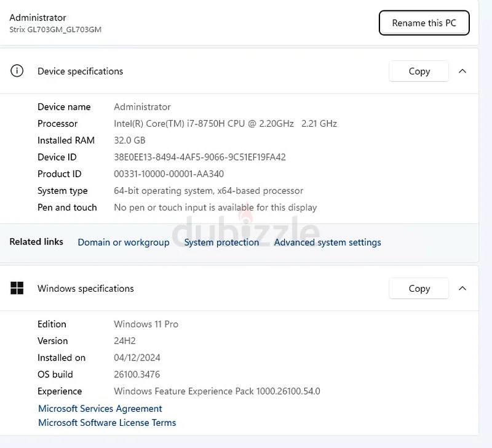The height and width of the screenshot is (448, 492).
Task: Click the Rename this PC button
Action: [x=424, y=23]
